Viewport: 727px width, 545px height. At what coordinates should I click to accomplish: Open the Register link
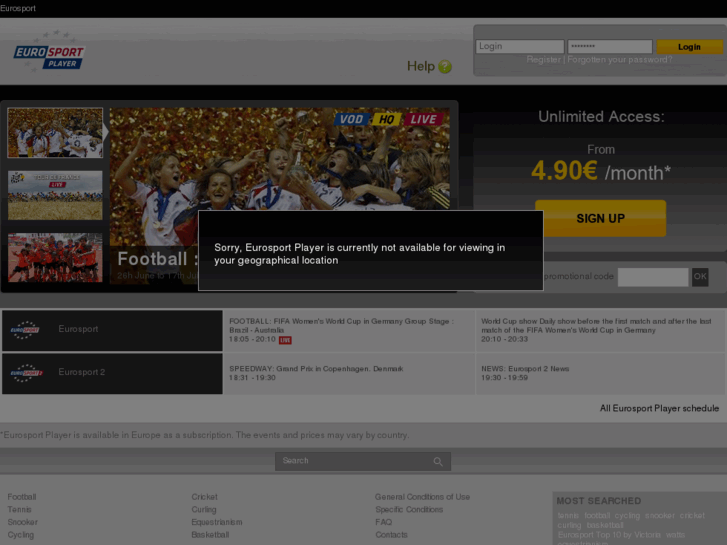[x=543, y=60]
